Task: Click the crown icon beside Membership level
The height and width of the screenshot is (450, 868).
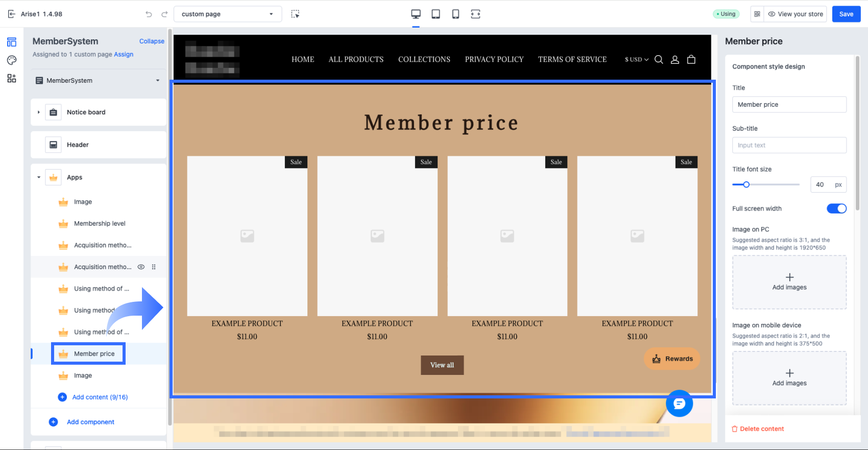Action: (x=63, y=224)
